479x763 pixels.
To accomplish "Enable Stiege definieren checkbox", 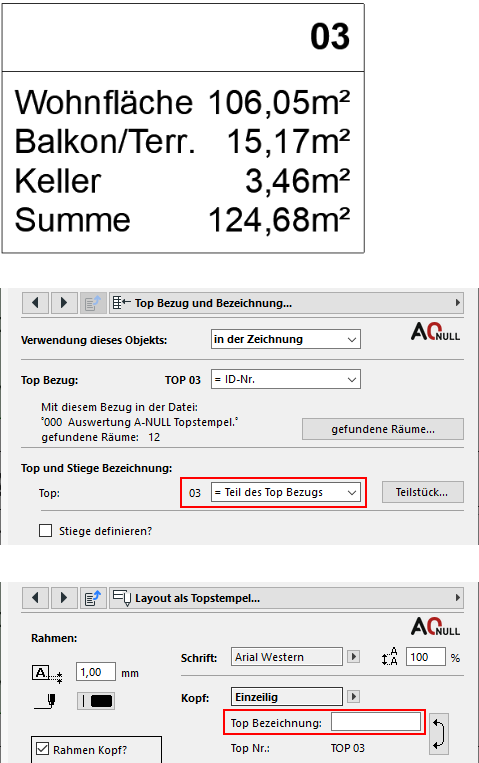I will (x=45, y=530).
